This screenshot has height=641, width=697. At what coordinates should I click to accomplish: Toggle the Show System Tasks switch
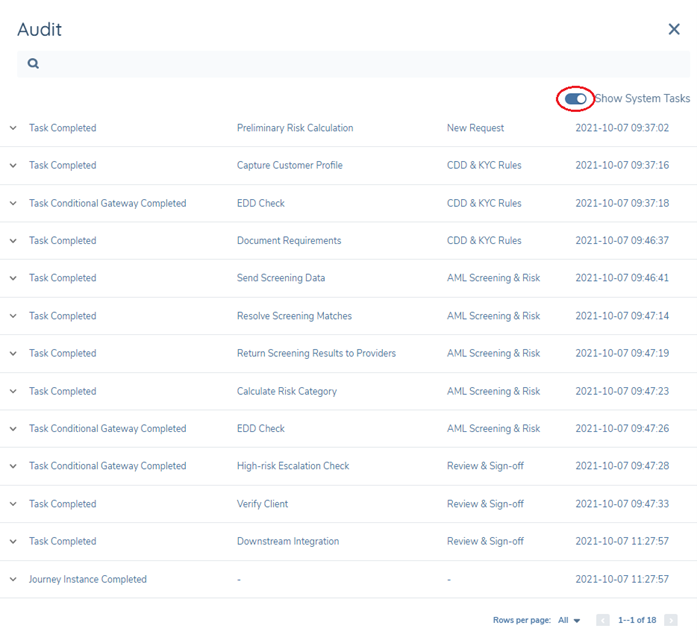pyautogui.click(x=575, y=99)
